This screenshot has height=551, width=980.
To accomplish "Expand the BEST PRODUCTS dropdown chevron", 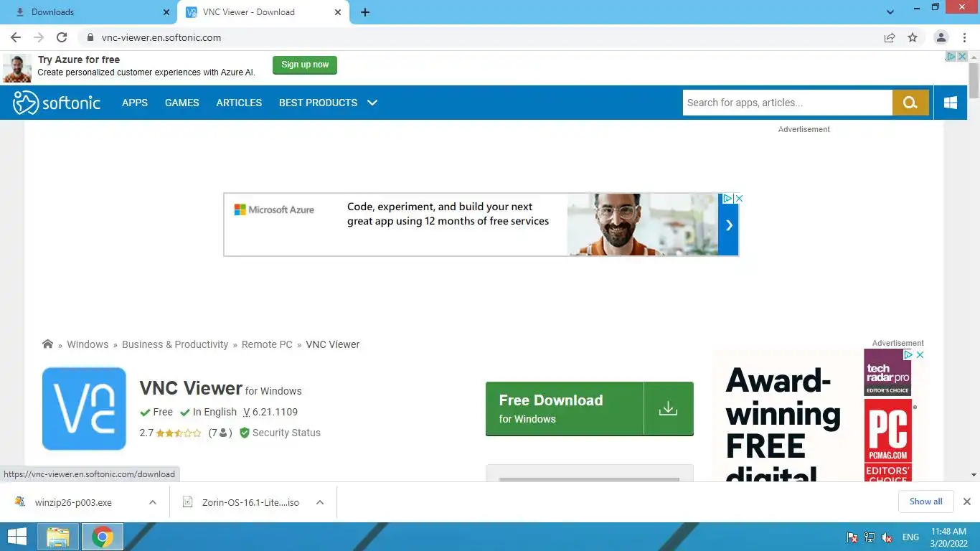I will click(372, 103).
